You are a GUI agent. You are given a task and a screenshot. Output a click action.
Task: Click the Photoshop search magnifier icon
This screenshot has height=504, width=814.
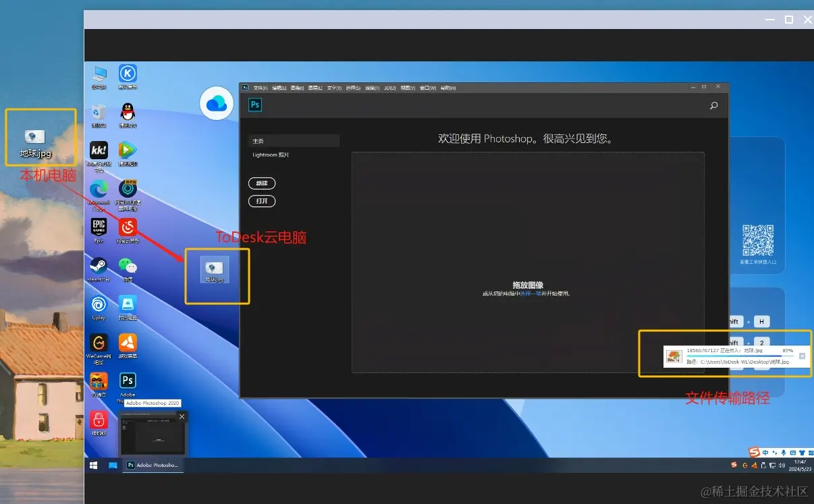click(713, 106)
